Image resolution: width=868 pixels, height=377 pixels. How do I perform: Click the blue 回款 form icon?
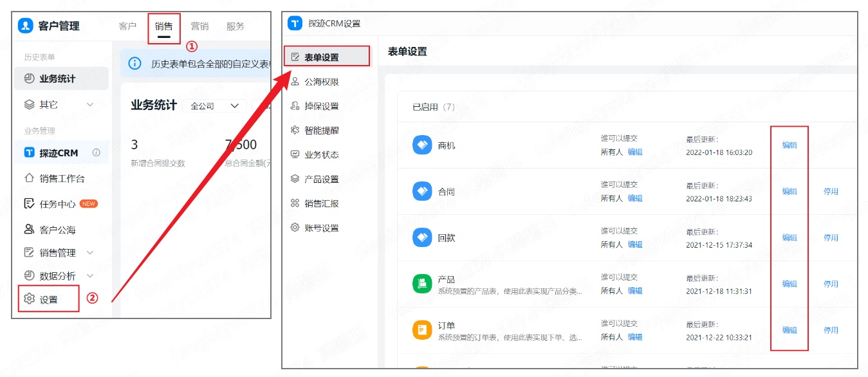(422, 238)
